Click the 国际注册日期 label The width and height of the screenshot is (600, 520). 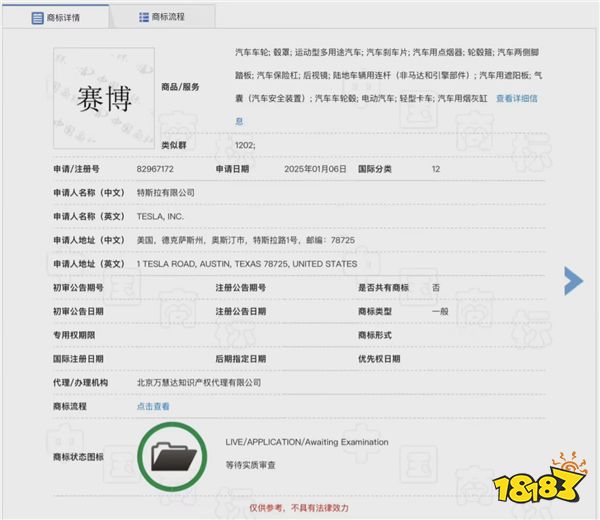(x=78, y=359)
